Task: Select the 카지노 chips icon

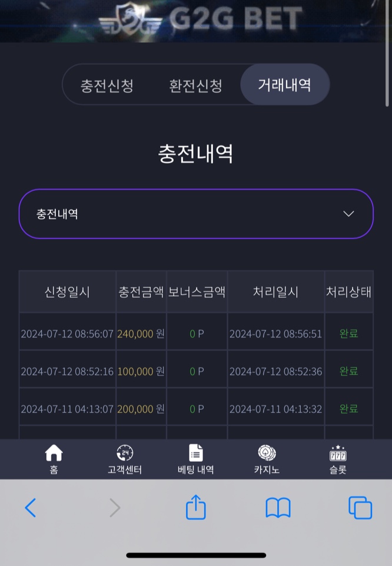Action: pos(267,453)
